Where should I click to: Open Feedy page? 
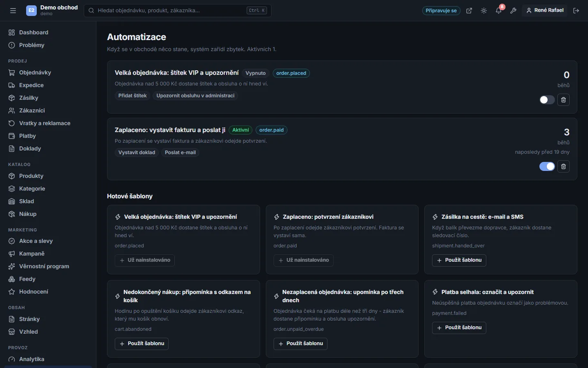tap(48, 279)
